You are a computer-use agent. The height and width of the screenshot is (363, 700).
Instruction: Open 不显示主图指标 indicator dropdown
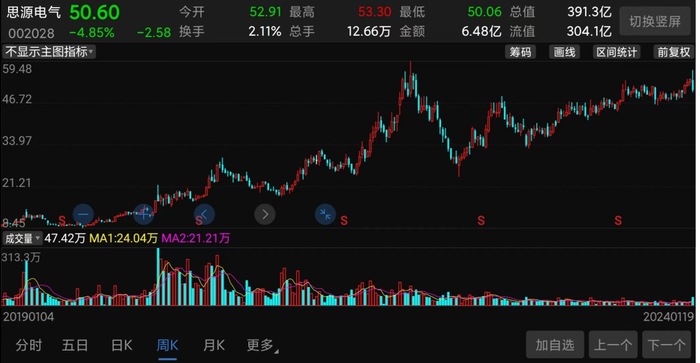[x=49, y=52]
